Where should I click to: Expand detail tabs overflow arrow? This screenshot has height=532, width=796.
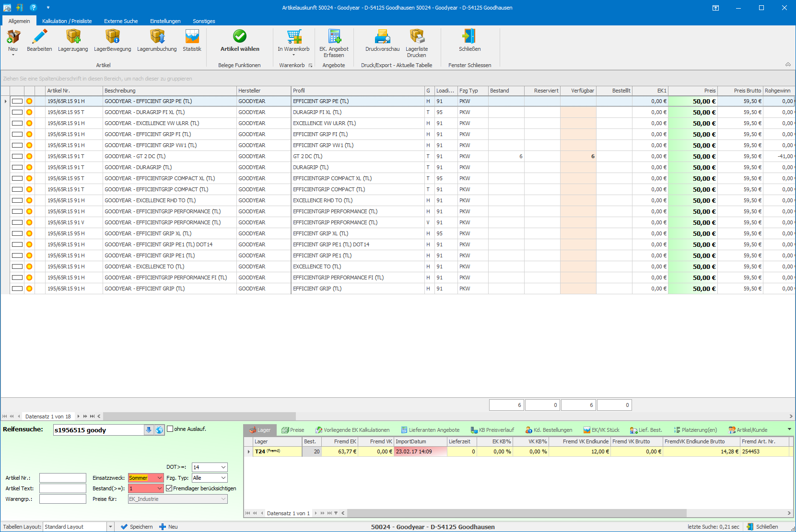[x=789, y=429]
